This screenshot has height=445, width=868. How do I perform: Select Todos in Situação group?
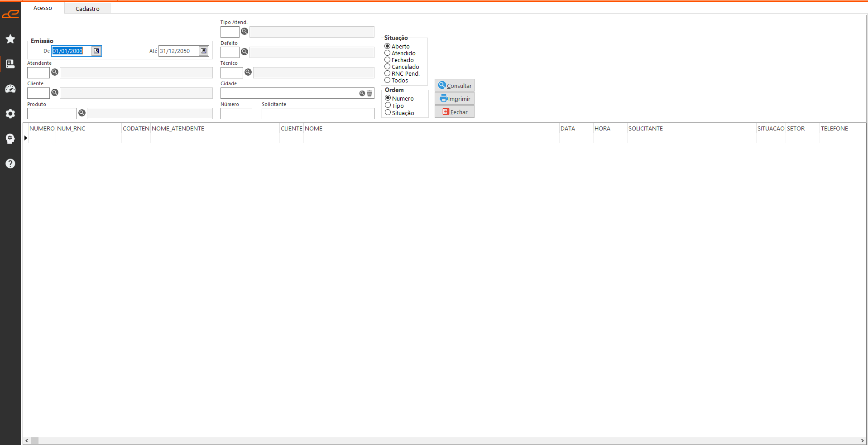[x=388, y=80]
